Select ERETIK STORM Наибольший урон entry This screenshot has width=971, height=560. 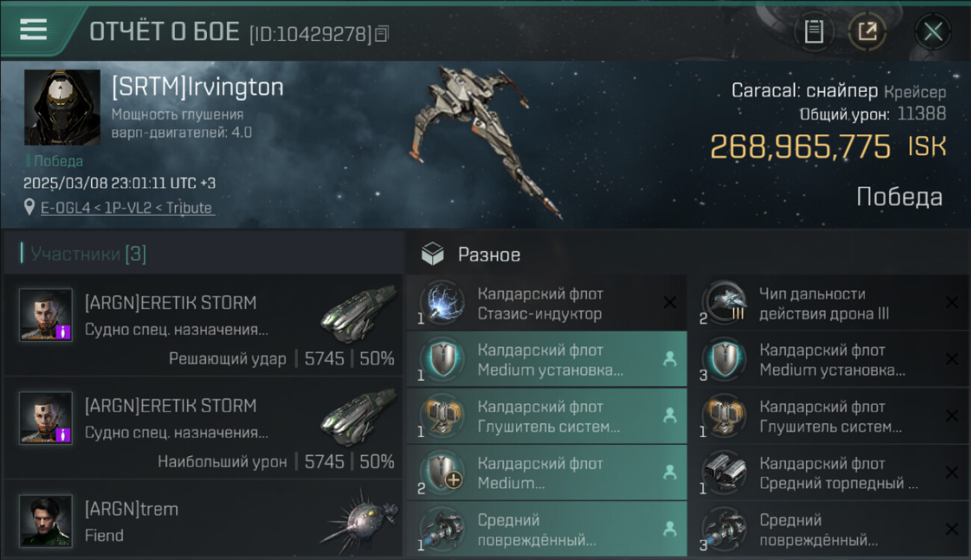coord(203,429)
